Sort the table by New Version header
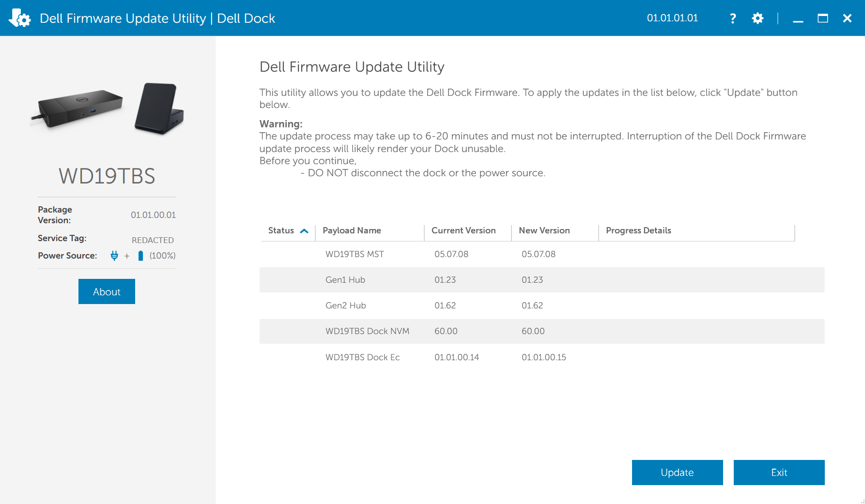Viewport: 865px width, 504px height. [544, 230]
